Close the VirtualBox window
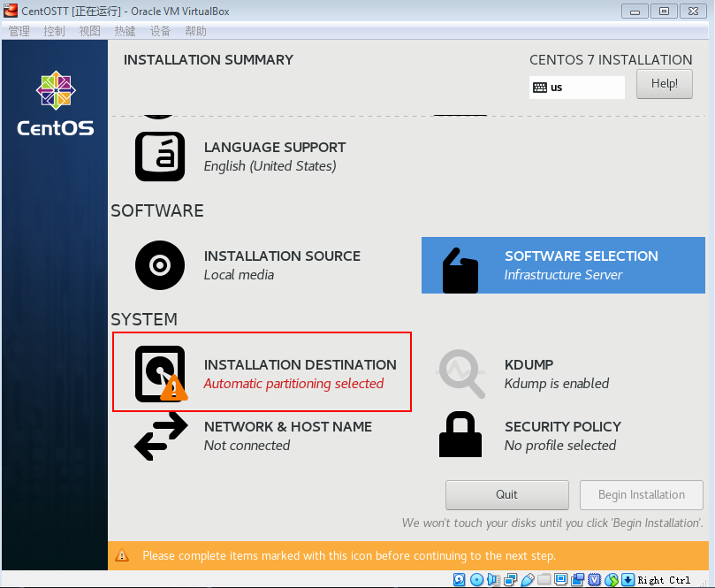This screenshot has height=588, width=715. pos(693,11)
